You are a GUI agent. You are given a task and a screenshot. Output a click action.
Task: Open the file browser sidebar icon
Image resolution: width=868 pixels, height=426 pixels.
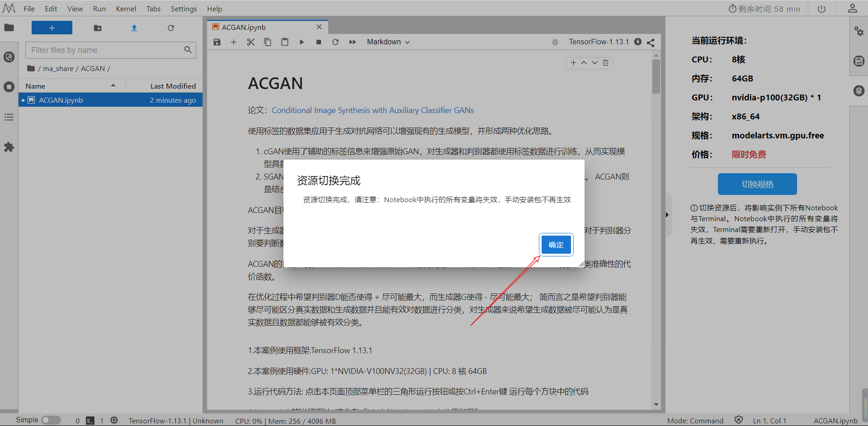click(9, 28)
